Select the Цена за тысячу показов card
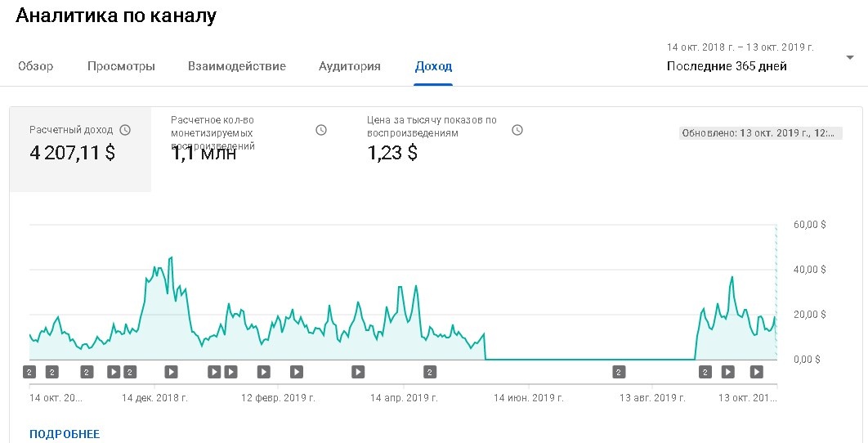The height and width of the screenshot is (443, 868). (x=445, y=150)
